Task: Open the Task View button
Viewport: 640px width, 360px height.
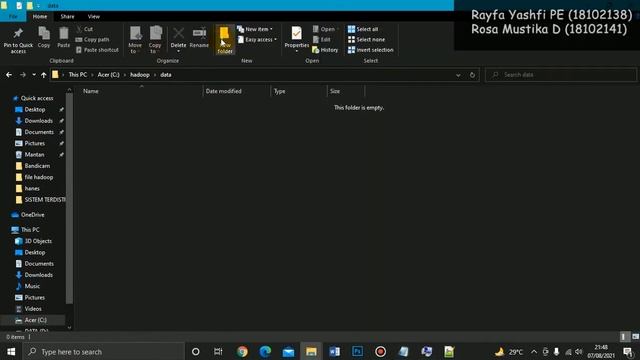Action: click(218, 351)
